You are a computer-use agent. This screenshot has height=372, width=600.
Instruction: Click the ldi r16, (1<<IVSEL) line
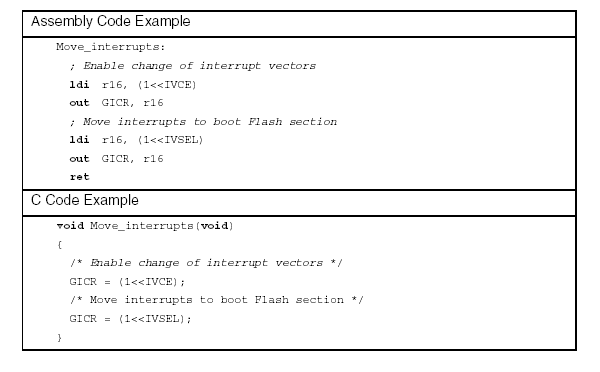coord(136,140)
